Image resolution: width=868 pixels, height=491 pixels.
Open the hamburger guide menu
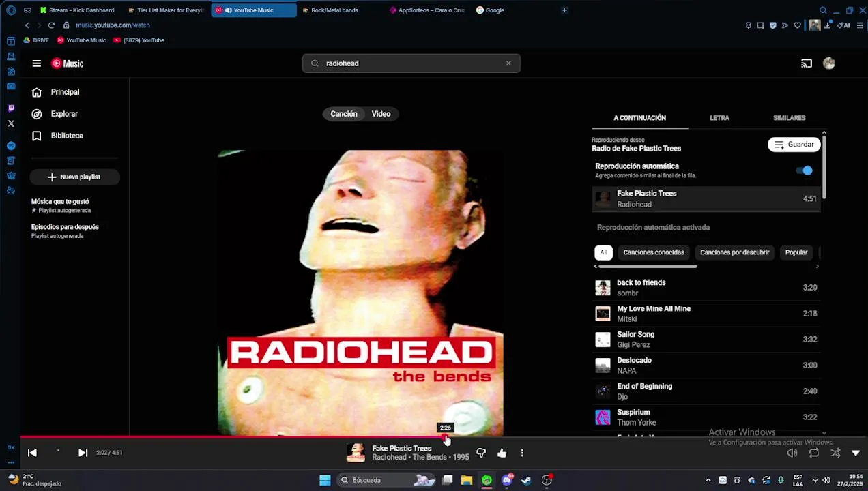point(36,63)
